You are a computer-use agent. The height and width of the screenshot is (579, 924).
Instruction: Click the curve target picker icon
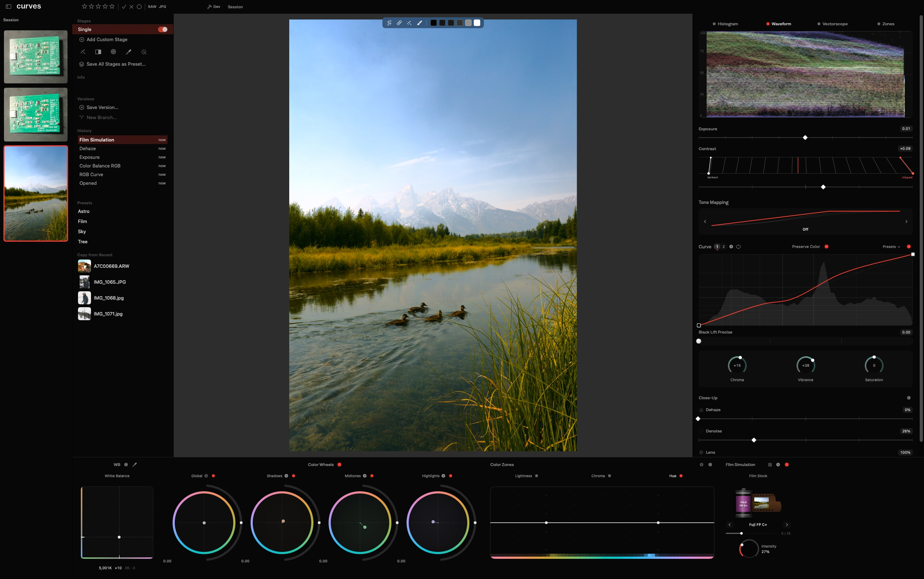pyautogui.click(x=738, y=247)
